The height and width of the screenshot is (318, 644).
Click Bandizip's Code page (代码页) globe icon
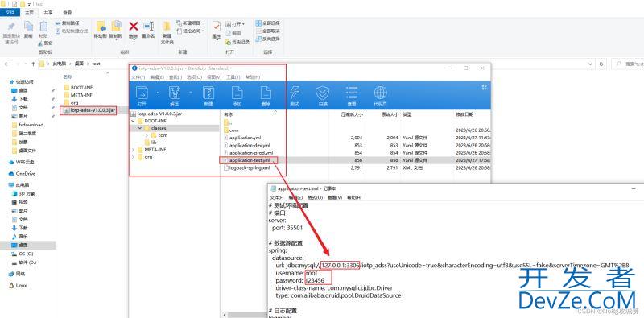tap(380, 93)
